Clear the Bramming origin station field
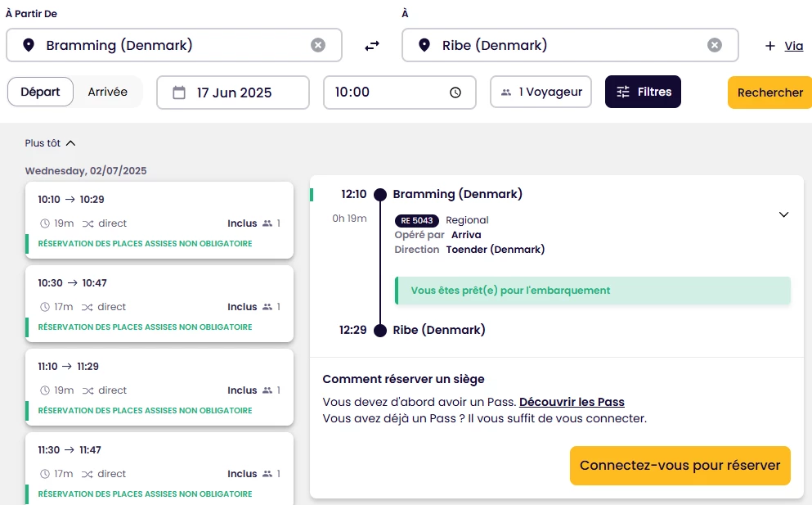This screenshot has width=812, height=505. [318, 45]
